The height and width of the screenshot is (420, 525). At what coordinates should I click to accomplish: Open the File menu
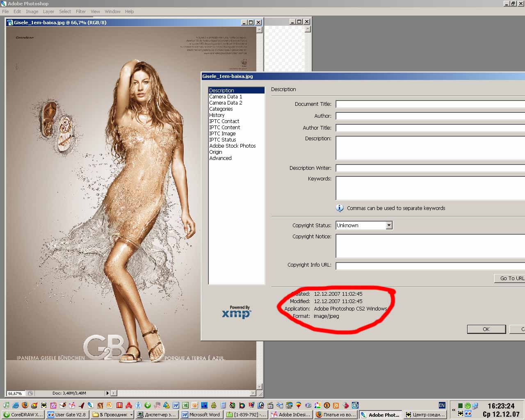(5, 11)
